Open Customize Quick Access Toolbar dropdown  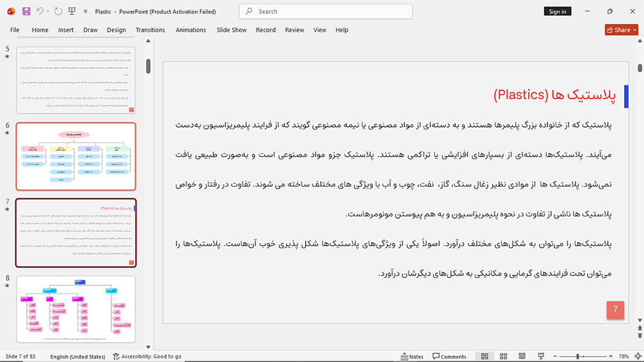tap(86, 12)
